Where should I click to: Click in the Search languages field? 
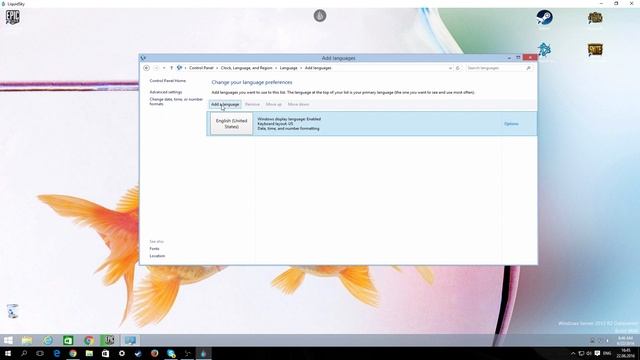point(499,68)
